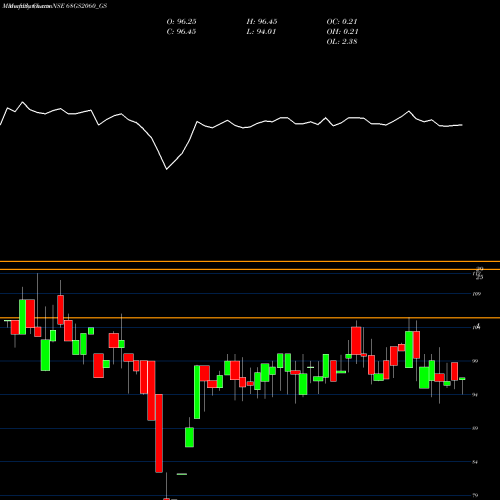The image size is (500, 500).
Task: Click the 'H: 96.45' high price value
Action: (x=262, y=22)
